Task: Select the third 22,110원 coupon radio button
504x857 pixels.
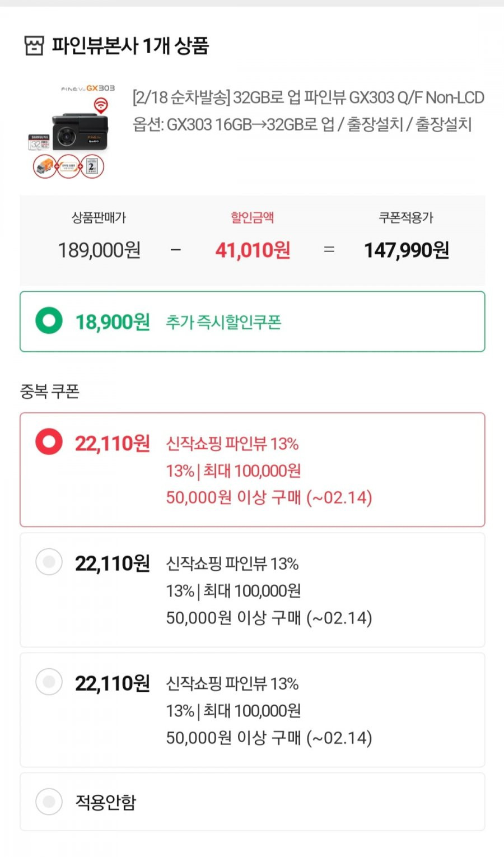Action: point(49,681)
